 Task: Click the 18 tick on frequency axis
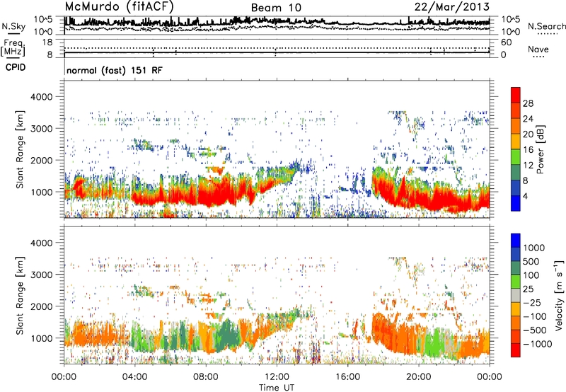[x=47, y=42]
